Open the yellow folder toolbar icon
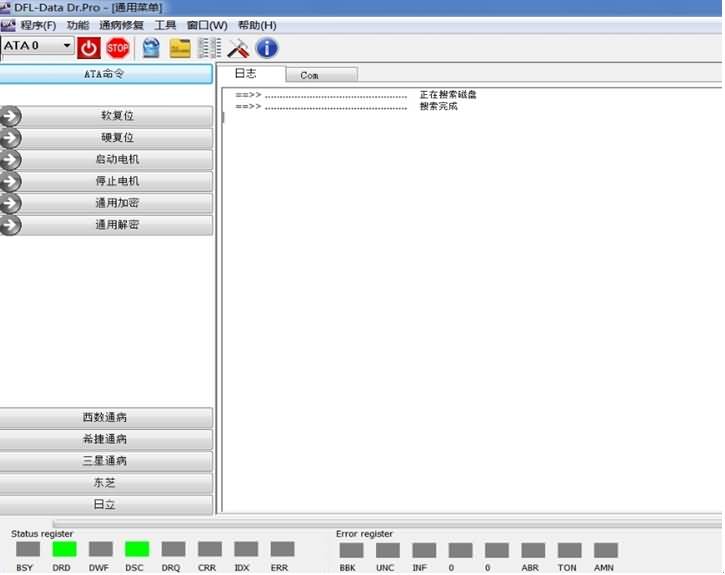The width and height of the screenshot is (725, 575). pyautogui.click(x=180, y=47)
